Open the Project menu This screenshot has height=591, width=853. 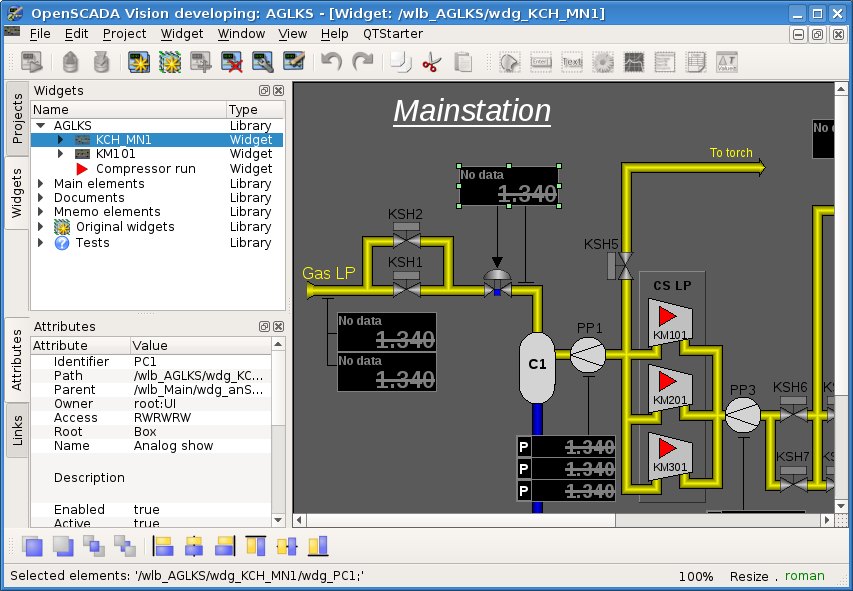pos(125,34)
